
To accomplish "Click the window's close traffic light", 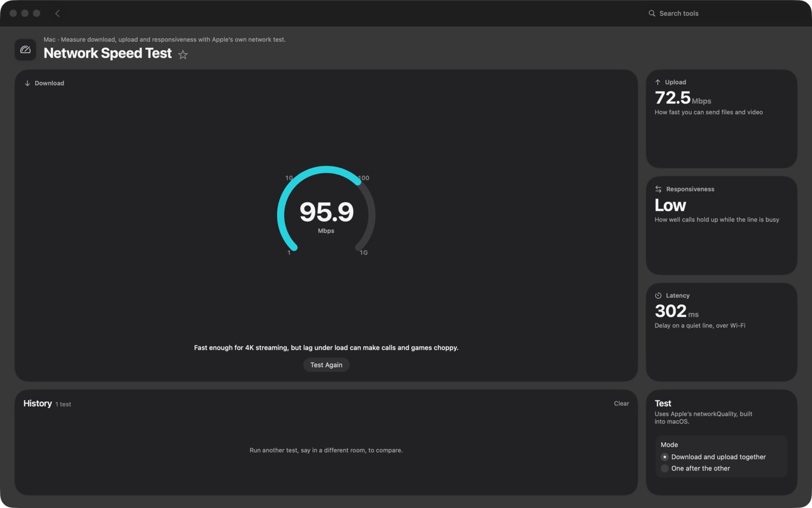I will [13, 13].
